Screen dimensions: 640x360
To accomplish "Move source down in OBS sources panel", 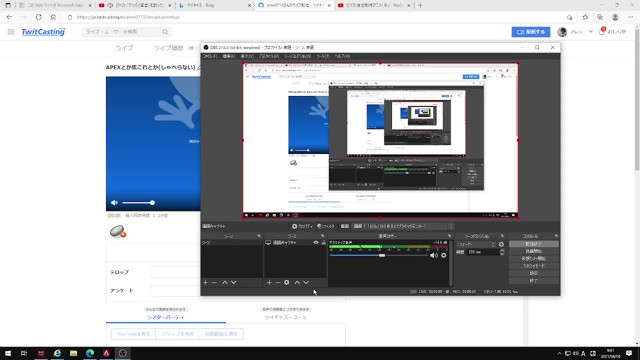I will click(306, 282).
